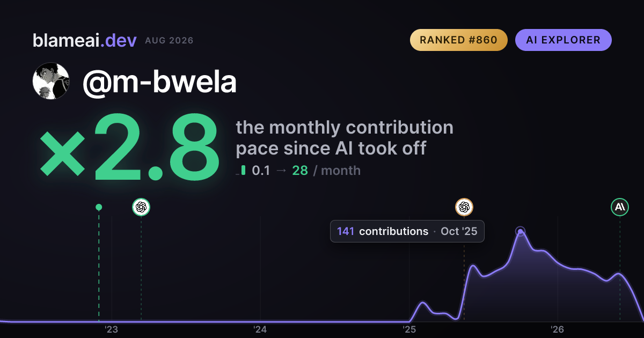Click the large ×2.8 multiplier figure
The image size is (644, 338).
click(x=129, y=147)
